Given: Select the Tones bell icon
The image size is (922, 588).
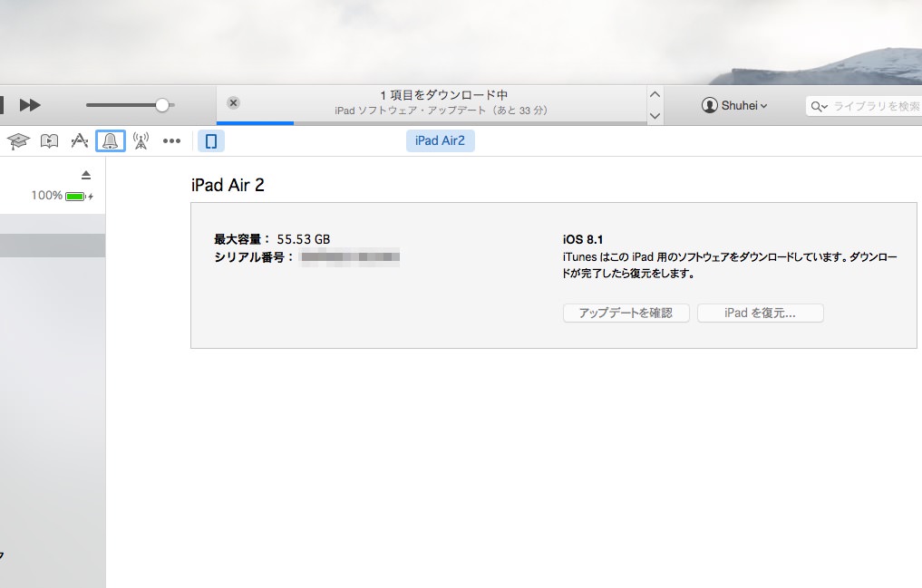Looking at the screenshot, I should click(x=111, y=141).
